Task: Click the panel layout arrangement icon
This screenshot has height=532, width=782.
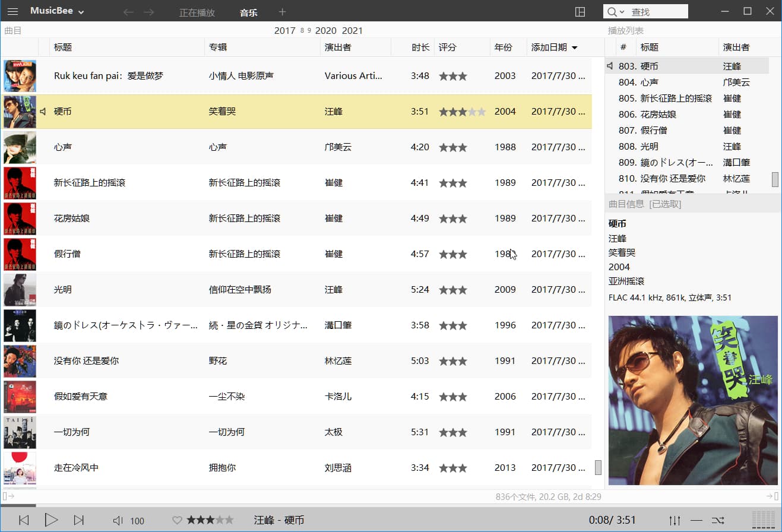Action: click(x=580, y=12)
